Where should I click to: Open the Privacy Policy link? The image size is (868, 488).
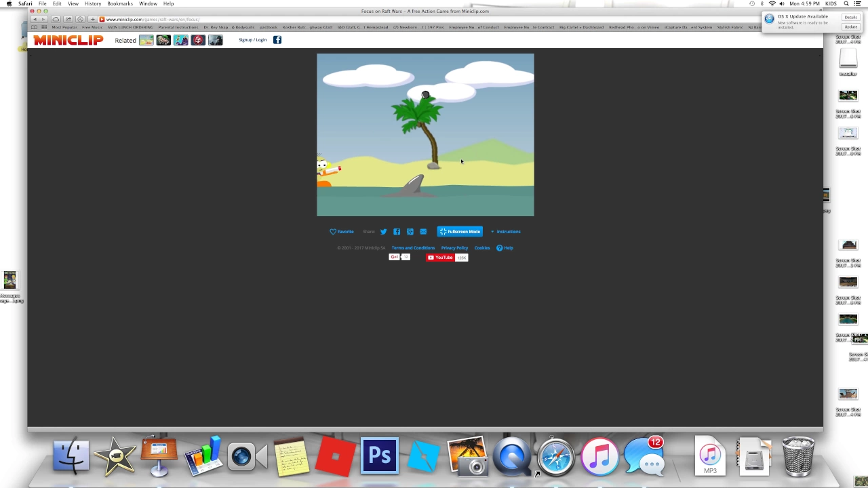[x=454, y=248]
